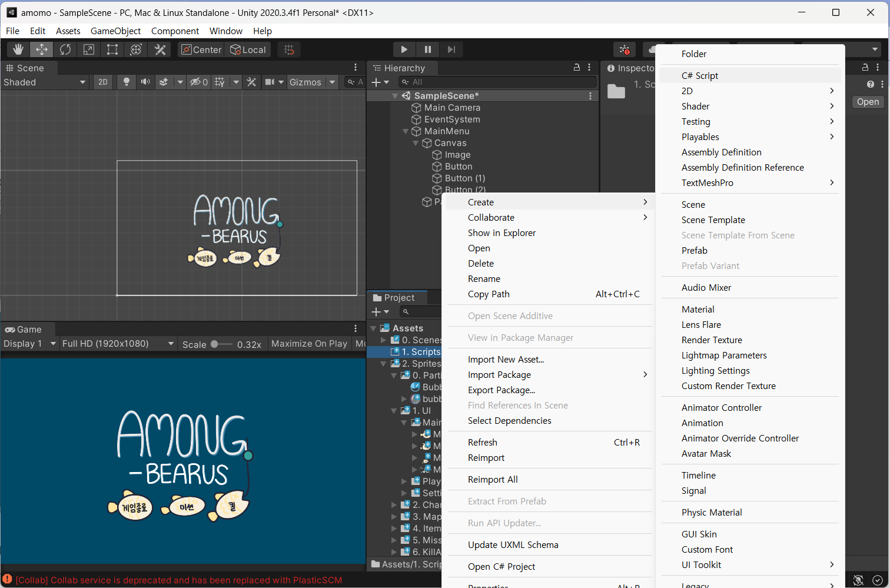890x588 pixels.
Task: Pause the game
Action: click(428, 49)
